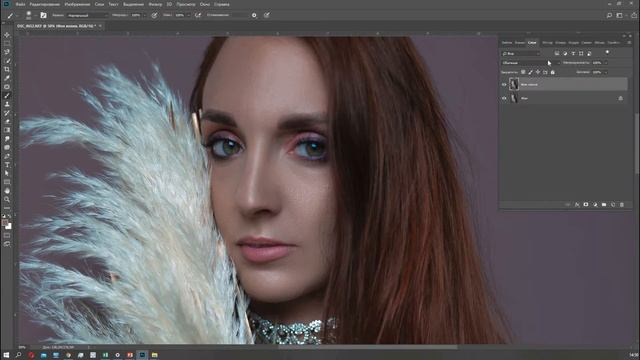Select the Zoom tool
Viewport: 640px width, 360px height.
click(7, 199)
